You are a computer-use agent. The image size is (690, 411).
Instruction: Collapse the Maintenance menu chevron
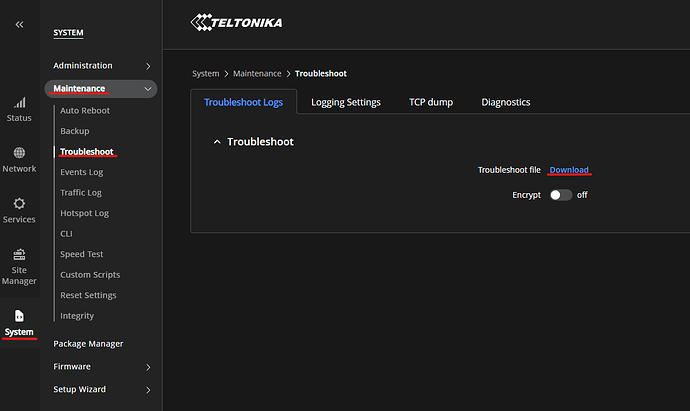click(x=148, y=89)
